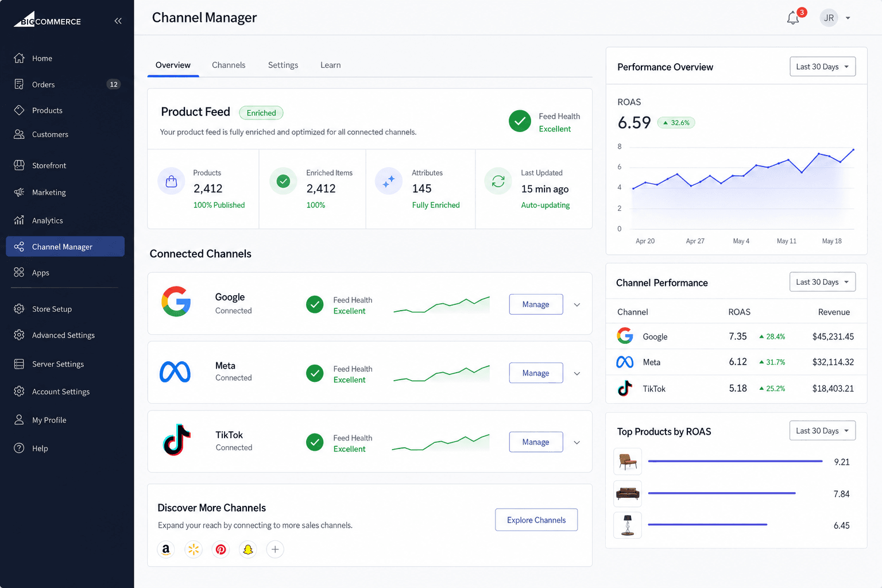This screenshot has width=882, height=588.
Task: Open the user account dropdown arrow
Action: (848, 18)
